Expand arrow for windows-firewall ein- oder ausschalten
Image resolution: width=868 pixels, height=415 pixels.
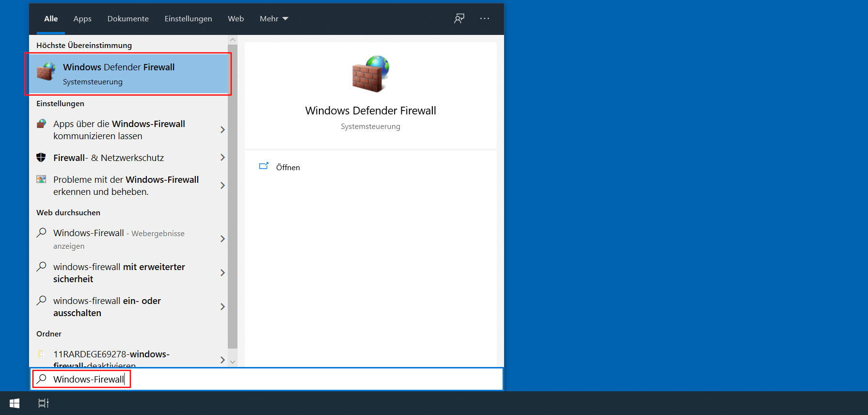point(222,306)
